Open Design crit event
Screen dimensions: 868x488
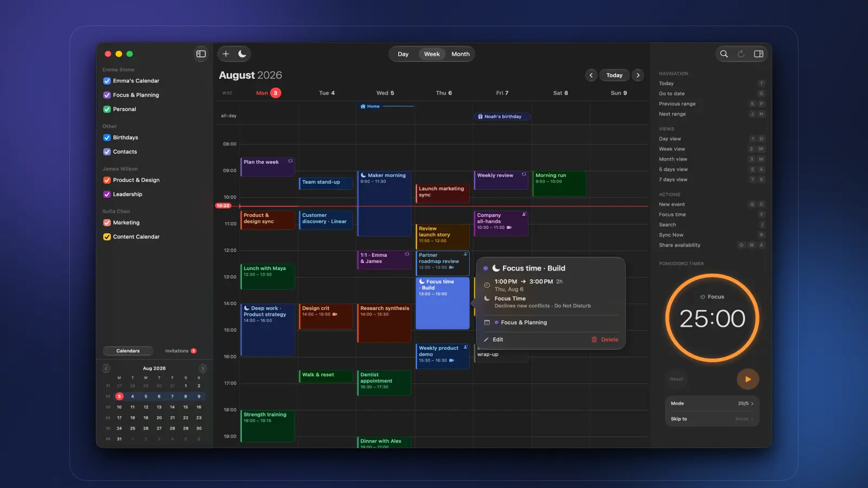click(x=325, y=317)
